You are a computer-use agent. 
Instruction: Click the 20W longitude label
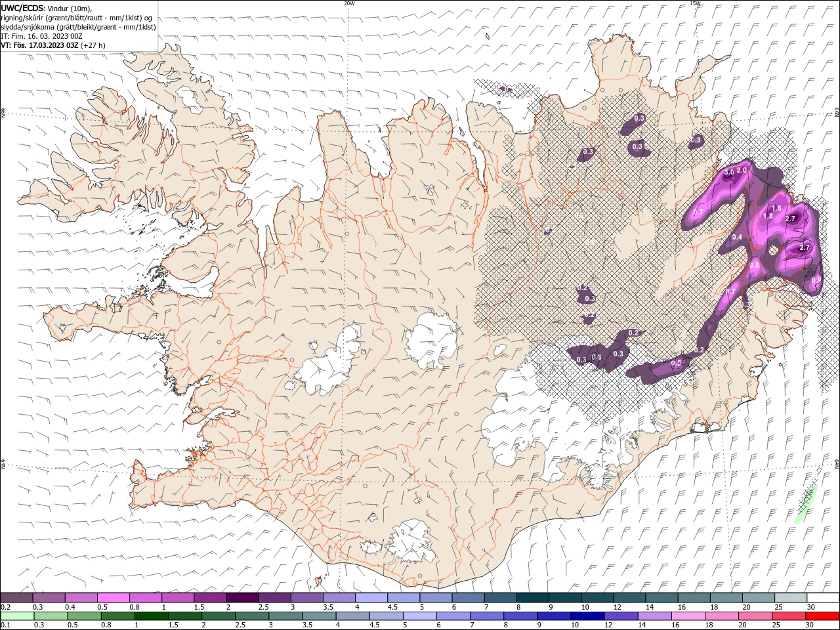(349, 3)
